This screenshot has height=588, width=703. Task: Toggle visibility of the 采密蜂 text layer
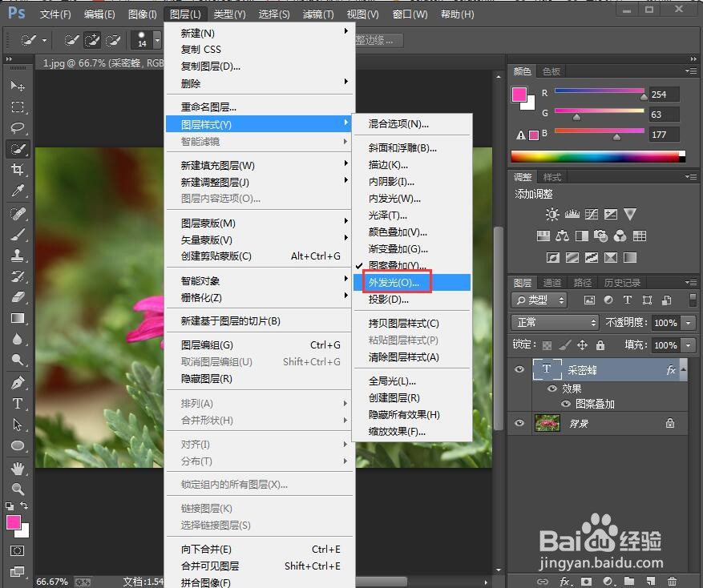pyautogui.click(x=519, y=369)
